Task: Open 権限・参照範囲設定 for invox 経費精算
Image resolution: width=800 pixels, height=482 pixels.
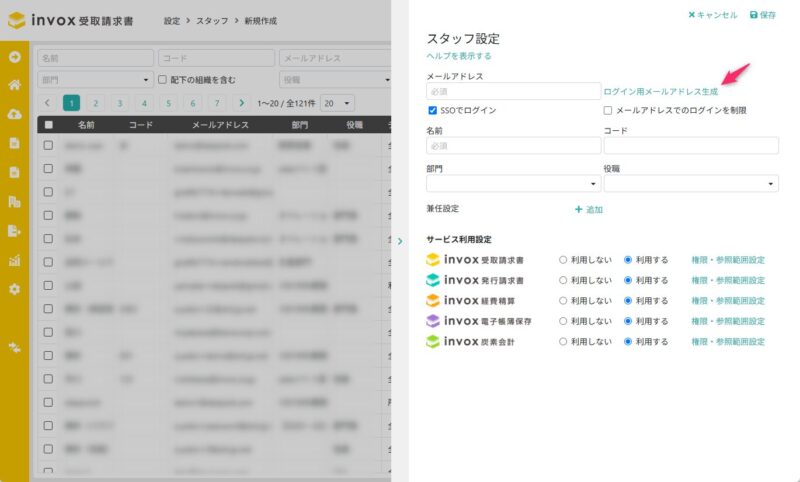Action: point(728,300)
